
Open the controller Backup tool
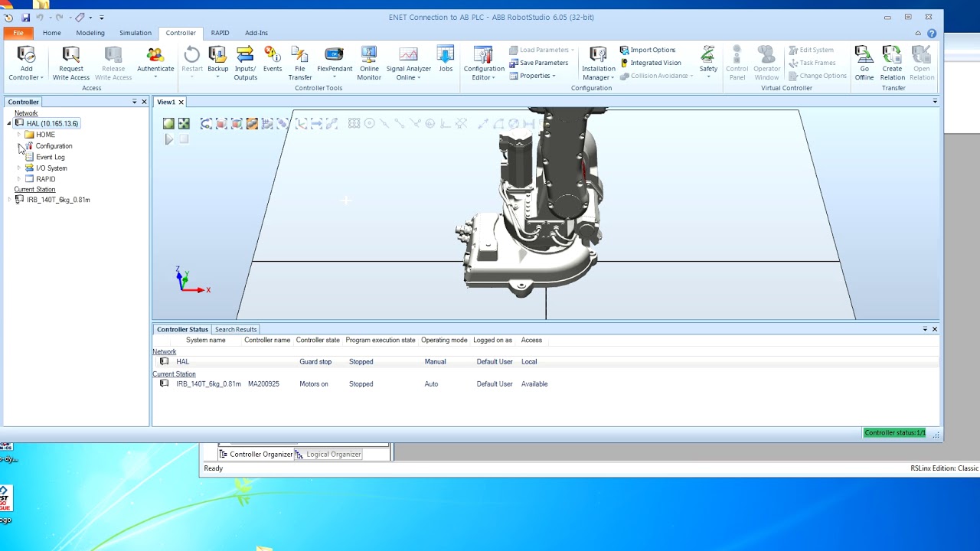217,62
